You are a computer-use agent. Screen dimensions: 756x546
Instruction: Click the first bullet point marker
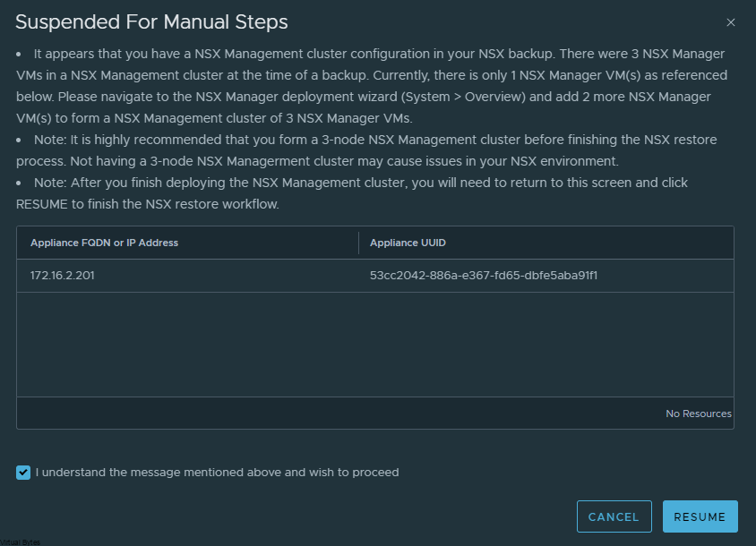click(x=19, y=55)
